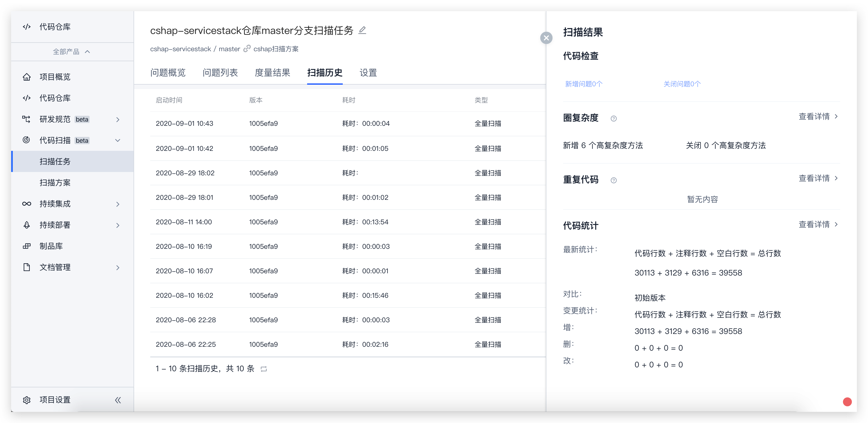This screenshot has height=423, width=868.
Task: Click the red floating dot button
Action: pyautogui.click(x=847, y=402)
